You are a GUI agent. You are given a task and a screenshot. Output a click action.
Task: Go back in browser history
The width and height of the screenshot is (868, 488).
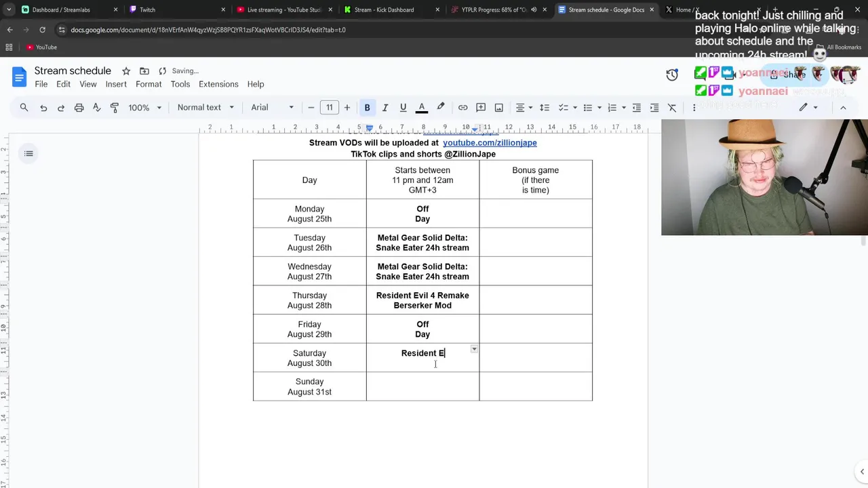point(9,30)
